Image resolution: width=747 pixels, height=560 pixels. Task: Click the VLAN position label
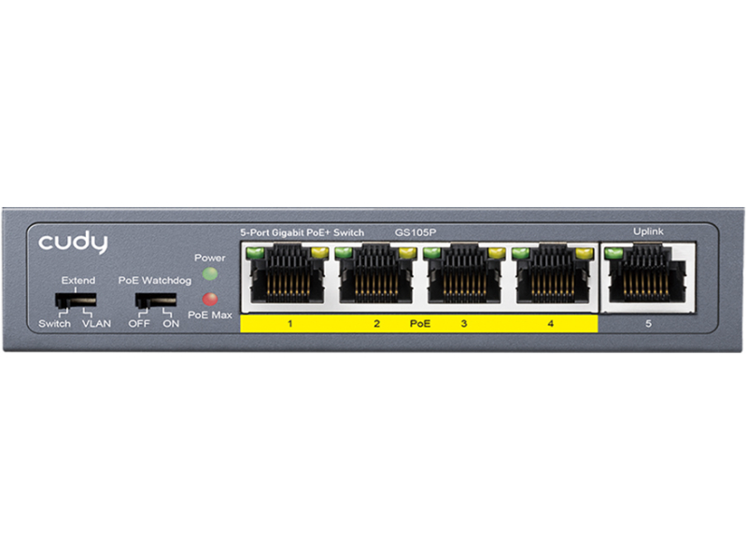pos(96,323)
